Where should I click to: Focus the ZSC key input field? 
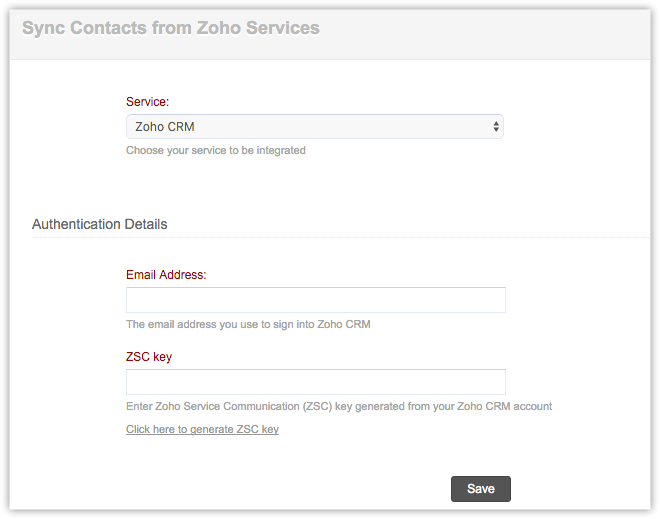[315, 382]
